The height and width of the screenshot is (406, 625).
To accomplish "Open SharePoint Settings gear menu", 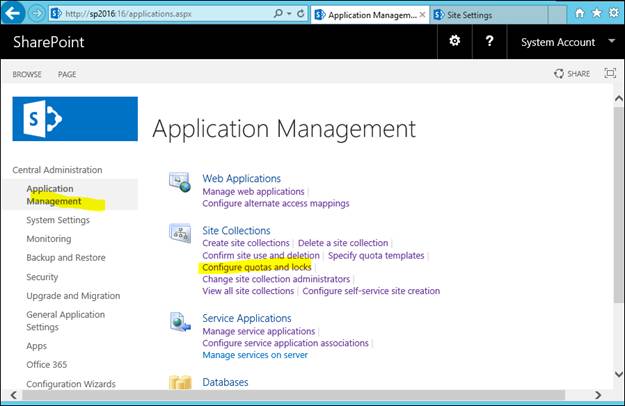I will click(x=455, y=41).
